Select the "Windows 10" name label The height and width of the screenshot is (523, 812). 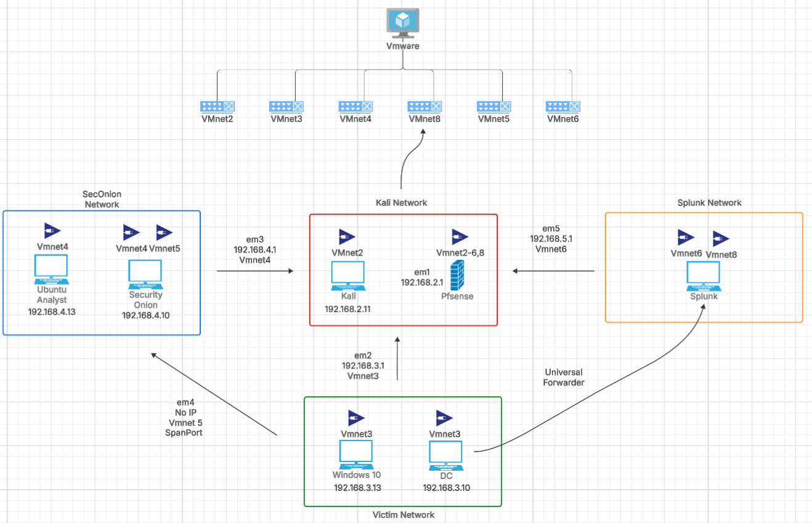(x=357, y=474)
